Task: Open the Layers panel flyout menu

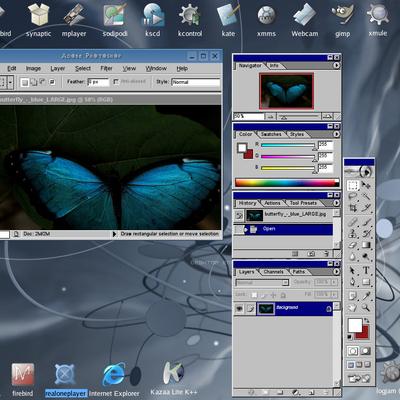Action: click(336, 272)
